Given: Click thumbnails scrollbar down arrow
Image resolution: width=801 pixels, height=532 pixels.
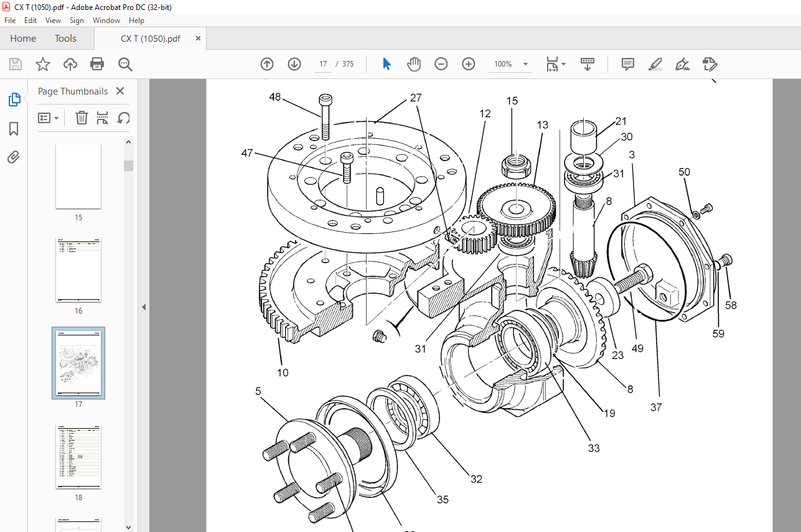Looking at the screenshot, I should click(x=128, y=526).
